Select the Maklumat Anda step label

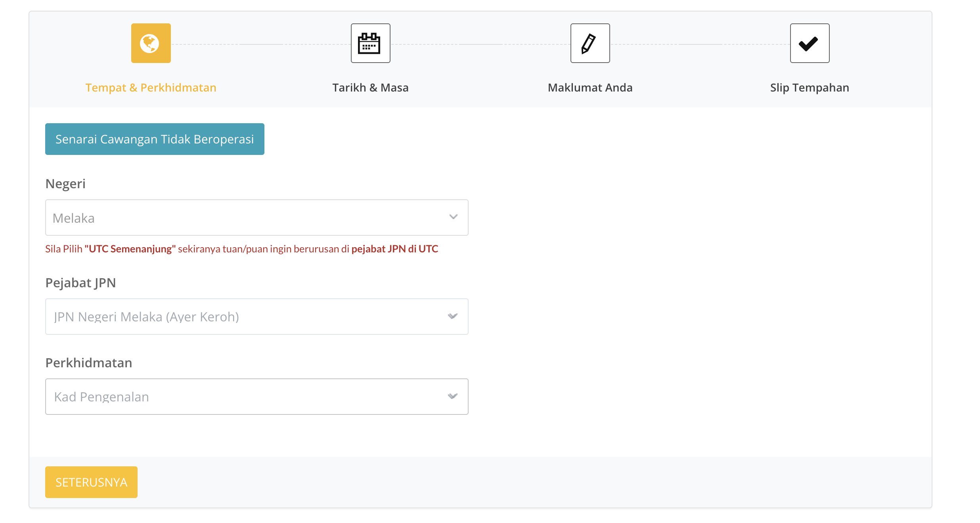click(x=590, y=88)
